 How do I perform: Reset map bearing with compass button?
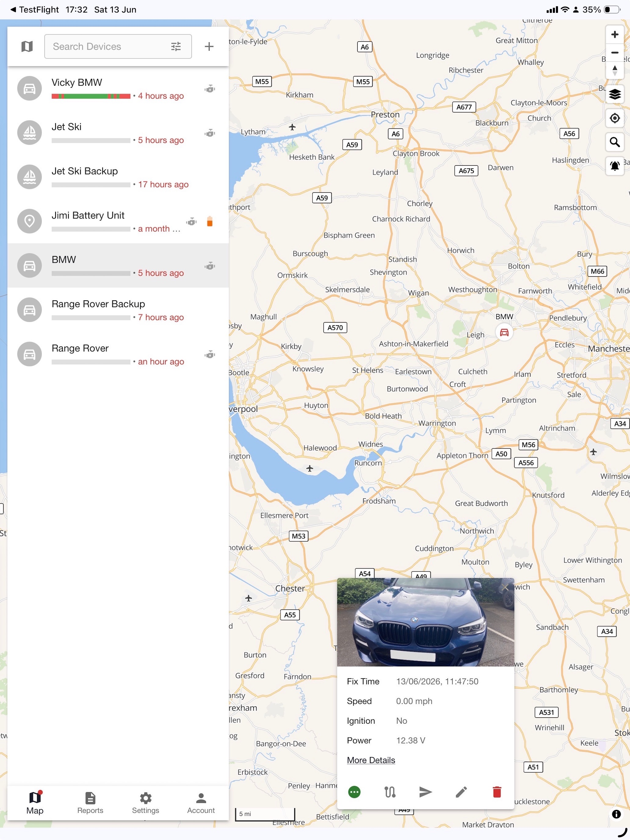[x=615, y=70]
